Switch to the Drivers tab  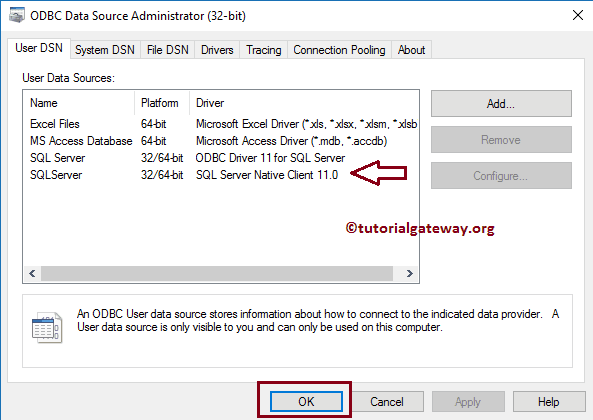217,50
